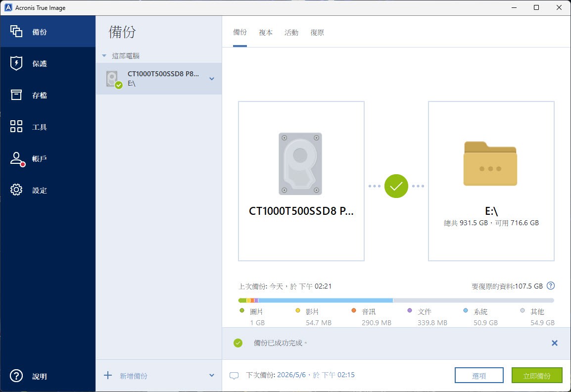Click the help icon beside 要復原的資料
The width and height of the screenshot is (571, 392).
(551, 286)
